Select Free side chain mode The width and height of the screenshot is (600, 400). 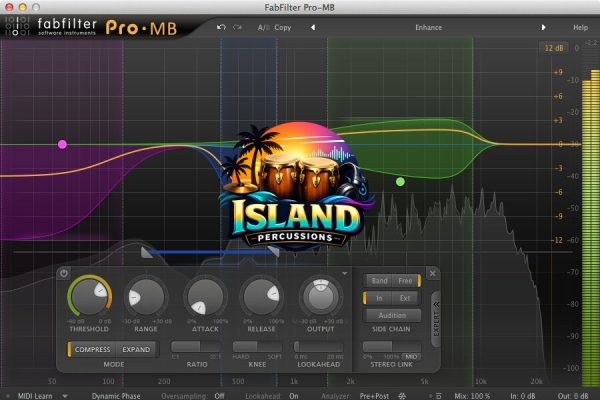tap(406, 281)
